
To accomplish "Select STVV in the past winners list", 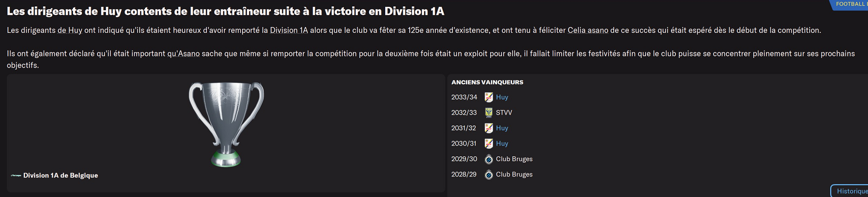I will [x=504, y=113].
